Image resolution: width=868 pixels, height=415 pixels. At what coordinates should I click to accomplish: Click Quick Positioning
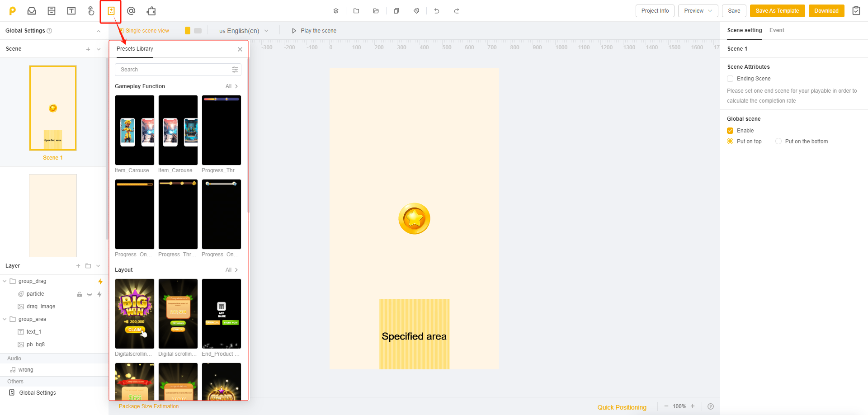click(622, 407)
